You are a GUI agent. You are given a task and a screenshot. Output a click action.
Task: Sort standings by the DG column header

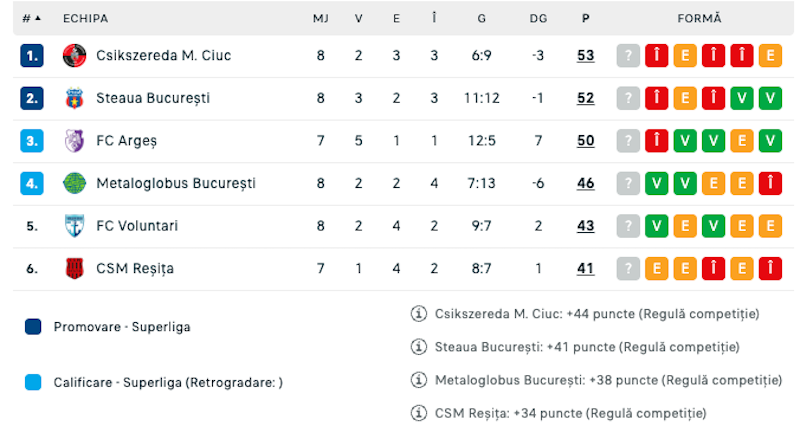[x=538, y=18]
